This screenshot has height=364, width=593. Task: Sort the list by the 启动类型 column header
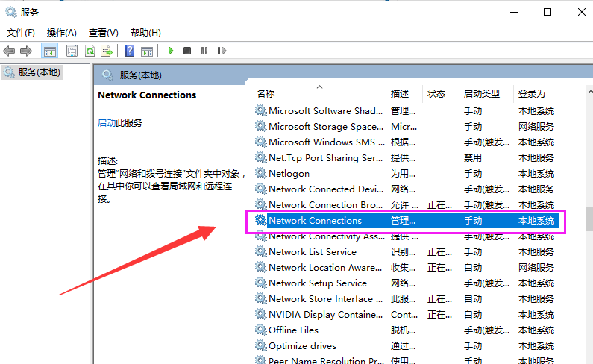[486, 93]
